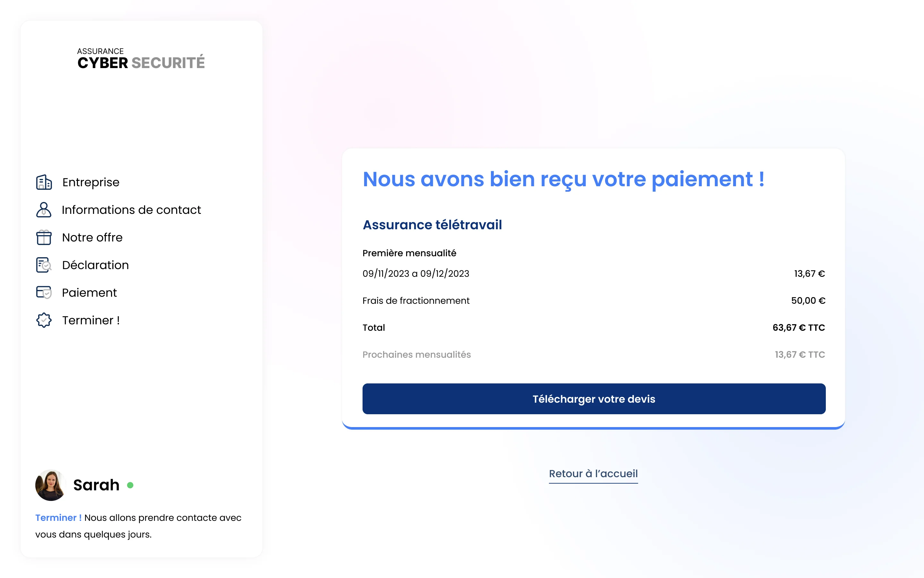The image size is (924, 578).
Task: Click the Total label
Action: pyautogui.click(x=373, y=328)
